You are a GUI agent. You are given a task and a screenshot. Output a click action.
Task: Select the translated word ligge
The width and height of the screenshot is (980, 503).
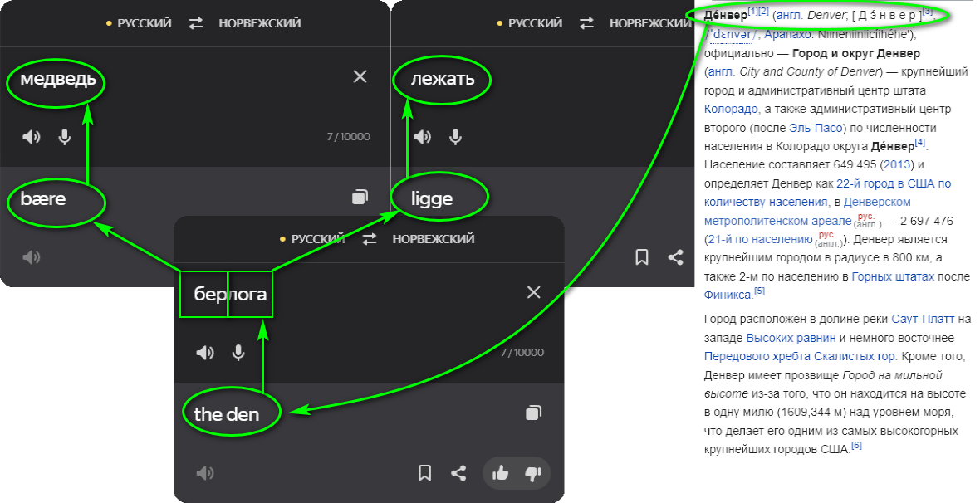[x=432, y=199]
